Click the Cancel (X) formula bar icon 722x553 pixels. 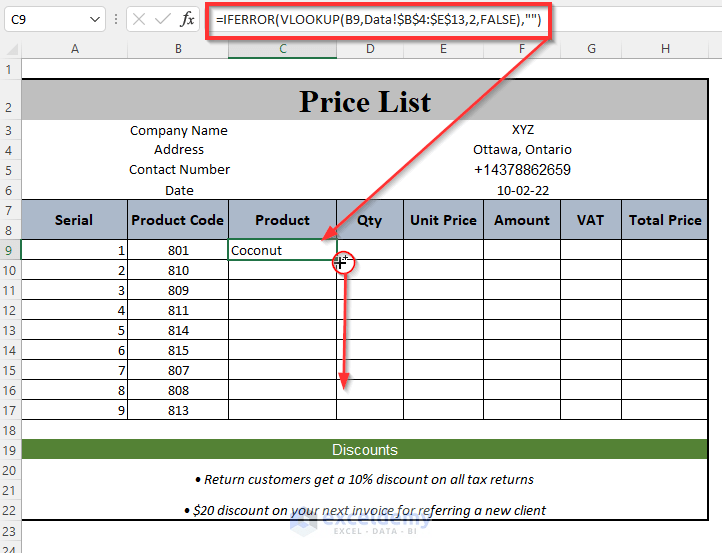(139, 19)
